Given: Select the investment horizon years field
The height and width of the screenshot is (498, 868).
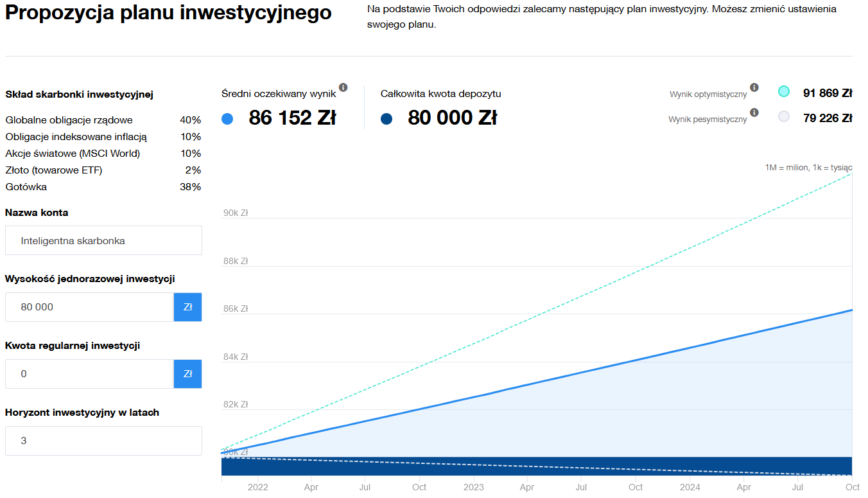Looking at the screenshot, I should 103,441.
